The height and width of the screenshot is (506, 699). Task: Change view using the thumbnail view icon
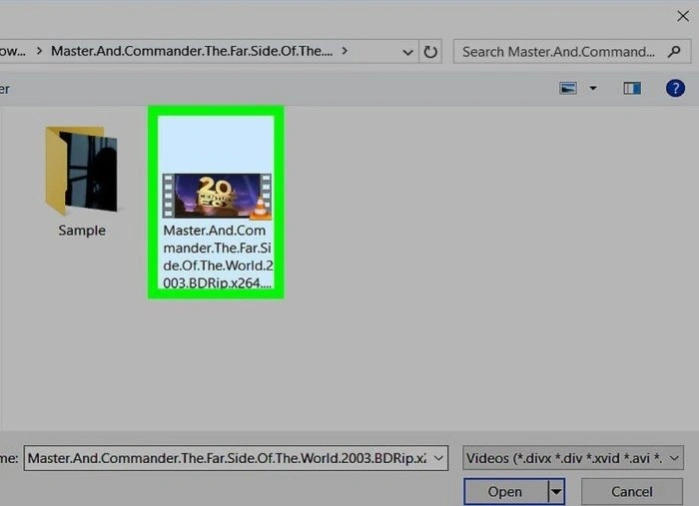click(568, 88)
